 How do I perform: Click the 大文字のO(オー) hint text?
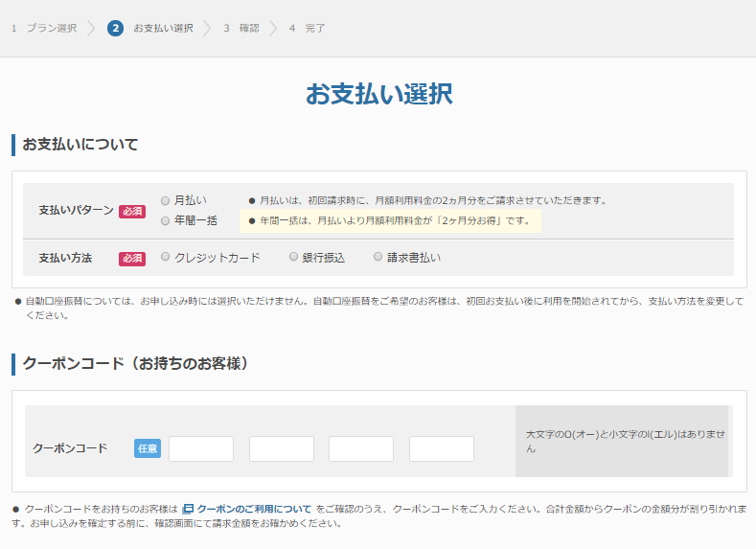click(x=625, y=442)
